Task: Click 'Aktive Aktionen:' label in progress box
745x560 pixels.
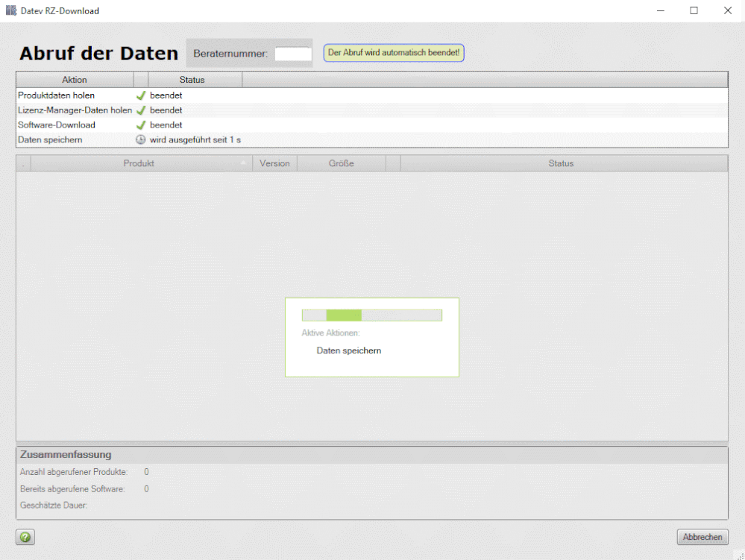Action: (330, 333)
